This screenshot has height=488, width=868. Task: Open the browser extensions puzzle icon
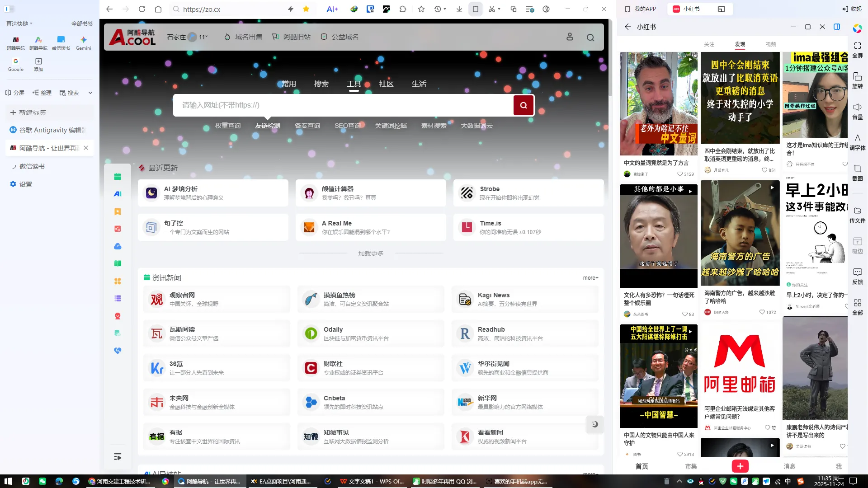coord(402,9)
